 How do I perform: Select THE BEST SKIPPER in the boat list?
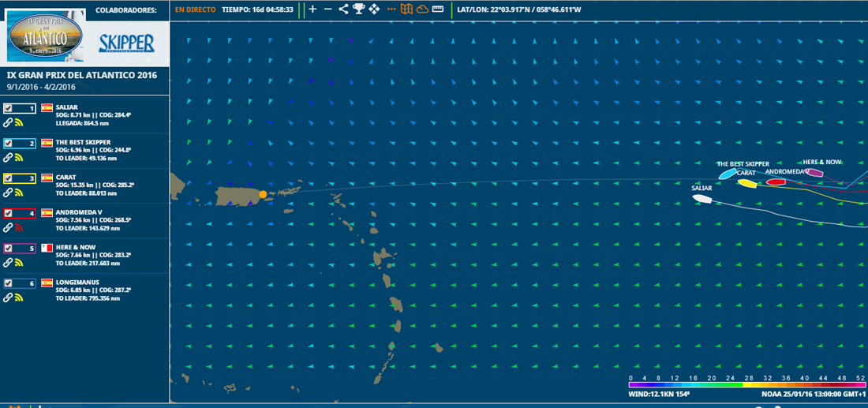[83, 143]
